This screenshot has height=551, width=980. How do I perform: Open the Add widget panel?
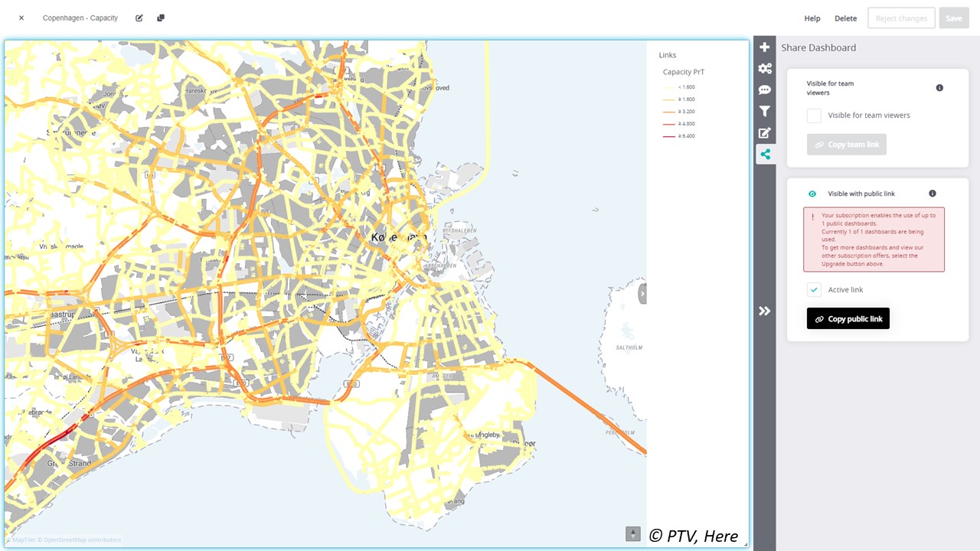(x=765, y=47)
